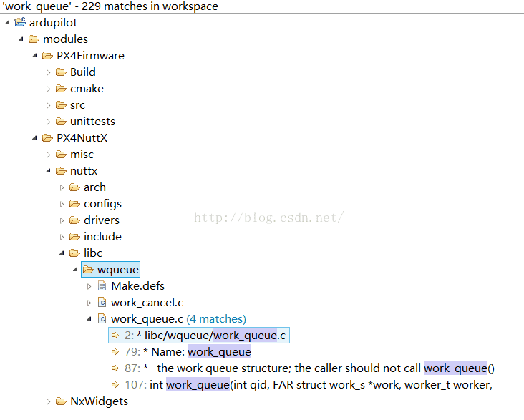The height and width of the screenshot is (420, 524).
Task: Select the work_cancel.c file name
Action: point(147,303)
